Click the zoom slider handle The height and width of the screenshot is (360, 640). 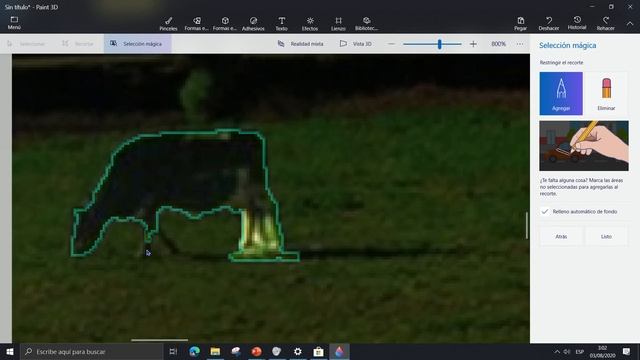440,44
